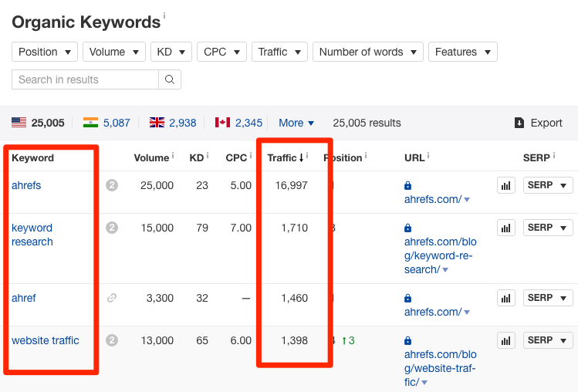This screenshot has height=392, width=578.
Task: Open the ahrefs.com/blog/keyword-research/ URL
Action: pyautogui.click(x=440, y=255)
